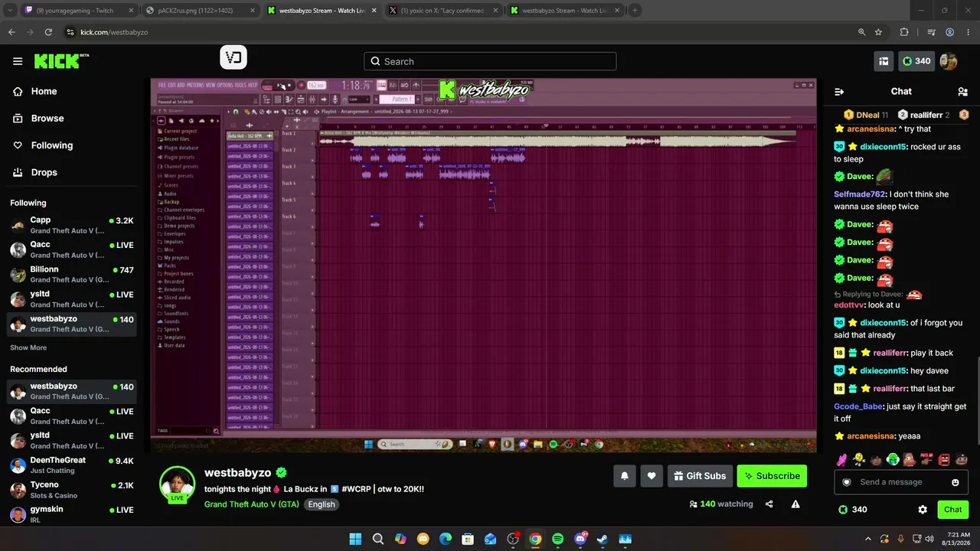
Task: Open Discord from the taskbar
Action: pos(580,539)
